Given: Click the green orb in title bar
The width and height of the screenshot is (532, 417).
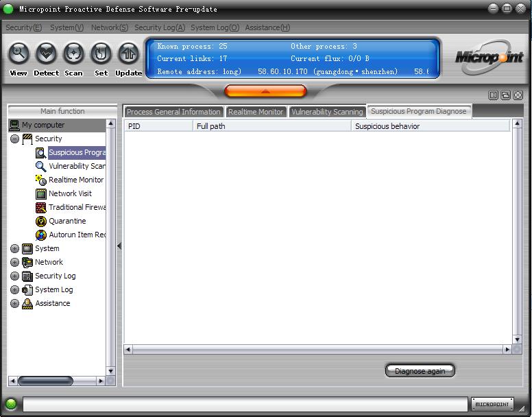Looking at the screenshot, I should coord(8,8).
